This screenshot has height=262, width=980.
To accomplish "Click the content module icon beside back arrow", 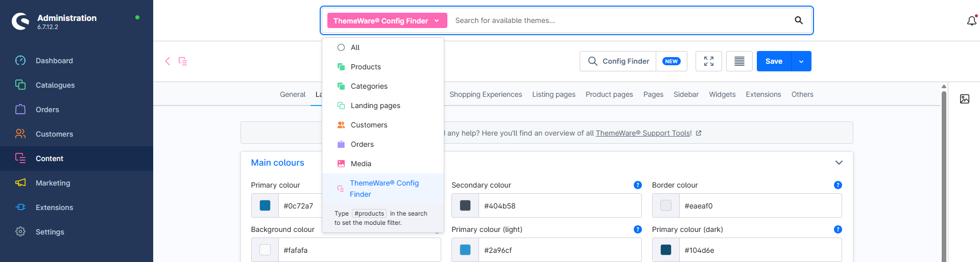I will click(183, 61).
